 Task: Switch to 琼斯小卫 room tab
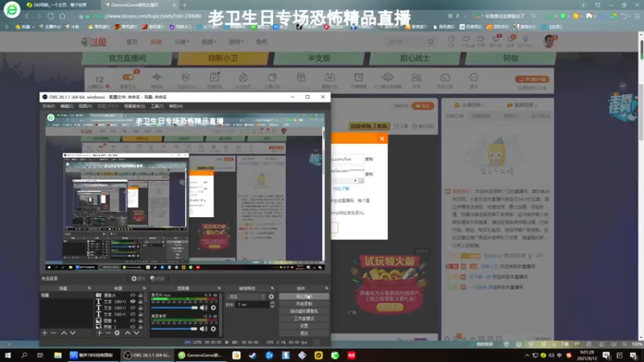click(x=223, y=58)
